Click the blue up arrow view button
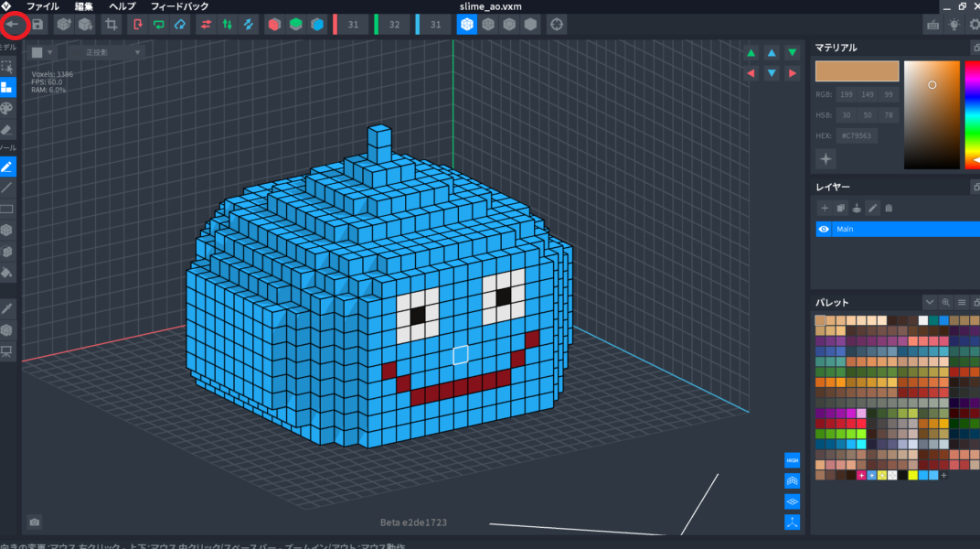980x549 pixels. click(772, 53)
